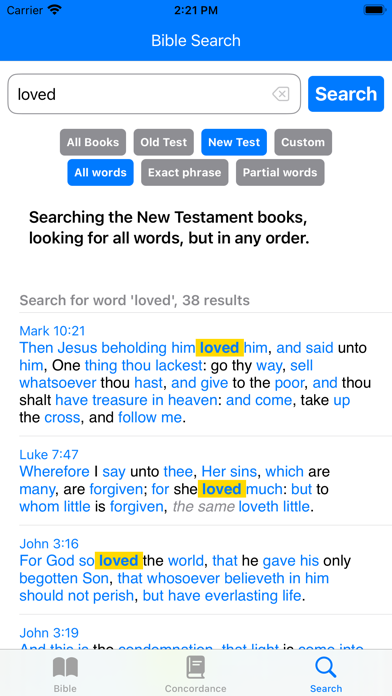Screen dimensions: 392x696
Task: Focus the search field containing 'loved'
Action: point(154,94)
